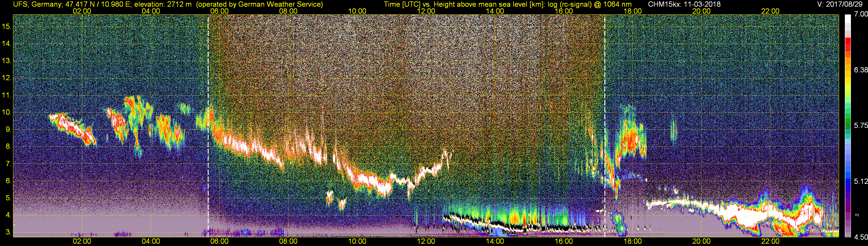Click the 5 km height axis label

coord(8,198)
